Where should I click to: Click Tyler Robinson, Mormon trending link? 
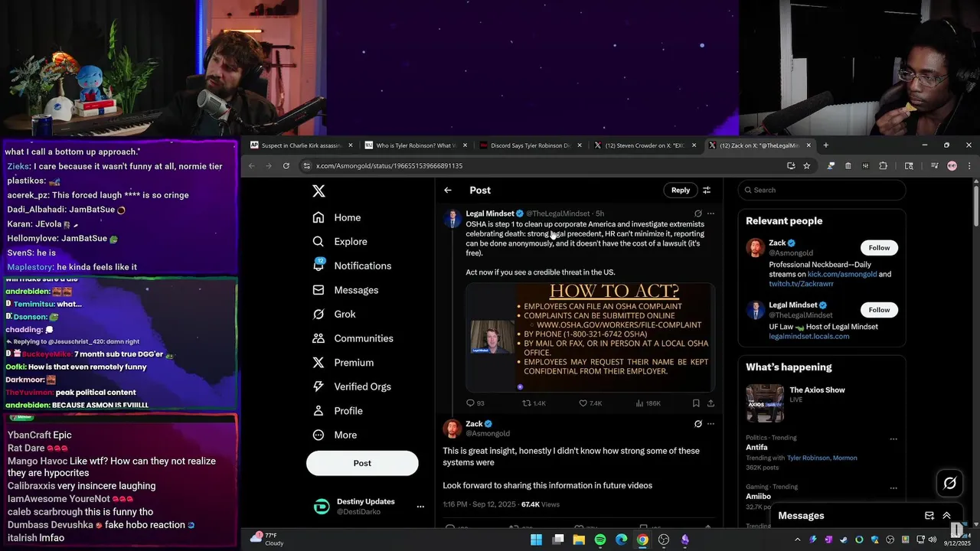click(x=822, y=458)
